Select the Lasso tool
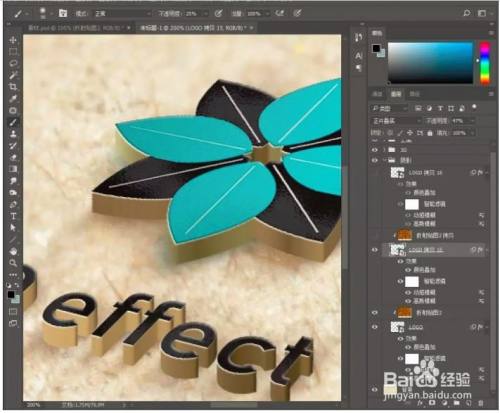Image resolution: width=500 pixels, height=413 pixels. tap(13, 63)
